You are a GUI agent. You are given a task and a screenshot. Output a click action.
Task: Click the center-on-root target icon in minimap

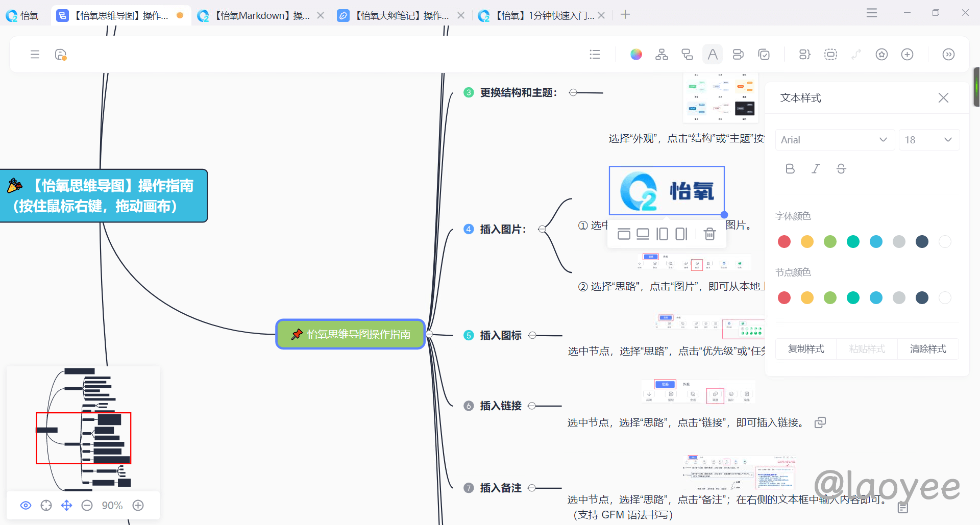pyautogui.click(x=46, y=505)
